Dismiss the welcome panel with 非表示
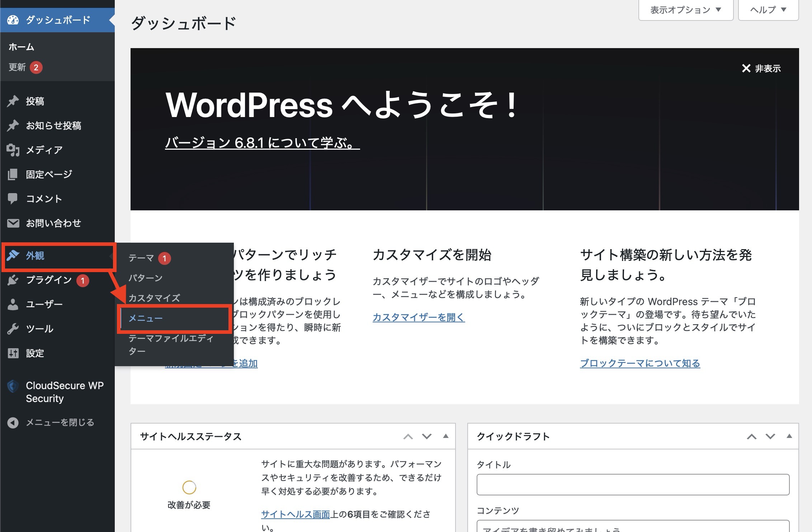The height and width of the screenshot is (532, 812). click(761, 68)
